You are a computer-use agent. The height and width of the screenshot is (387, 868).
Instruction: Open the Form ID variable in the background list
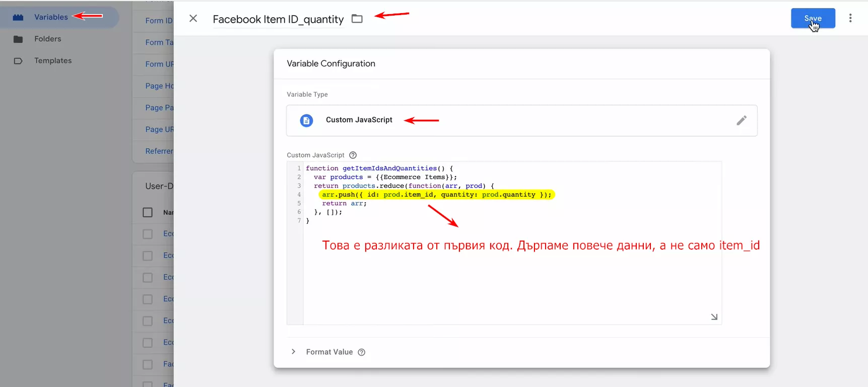159,21
